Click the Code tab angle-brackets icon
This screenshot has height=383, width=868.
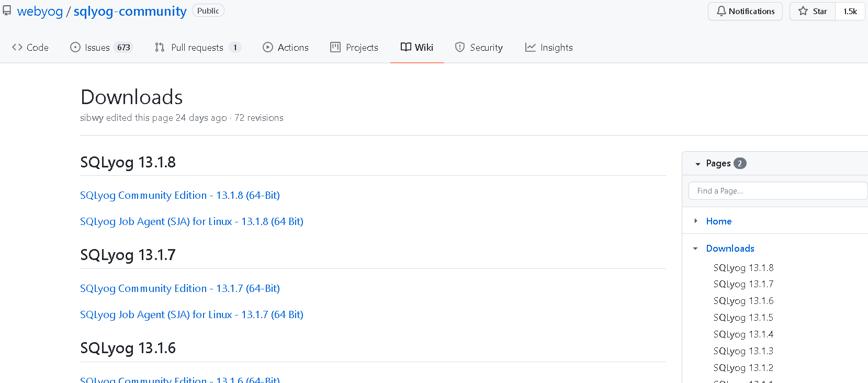click(17, 47)
